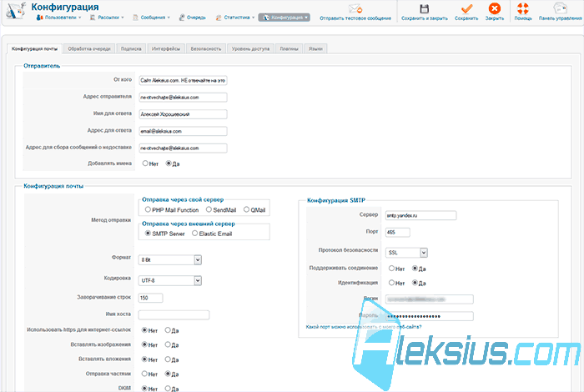Open the Статистика menu
The height and width of the screenshot is (392, 584).
235,18
